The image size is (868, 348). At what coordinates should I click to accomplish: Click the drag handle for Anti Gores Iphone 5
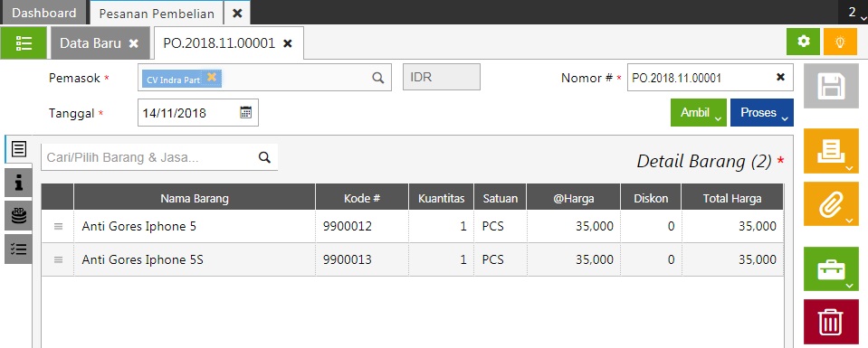(58, 226)
